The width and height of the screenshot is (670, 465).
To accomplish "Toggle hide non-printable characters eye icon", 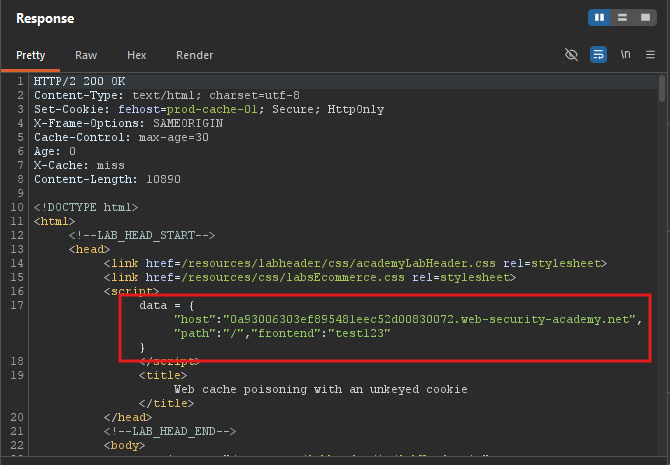I will 571,55.
